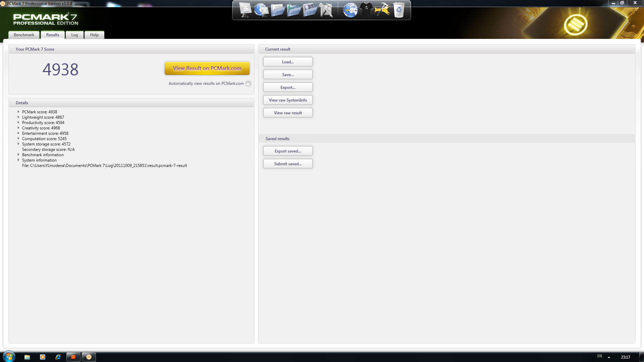Click the Export saved... button
The height and width of the screenshot is (362, 644).
pyautogui.click(x=288, y=151)
